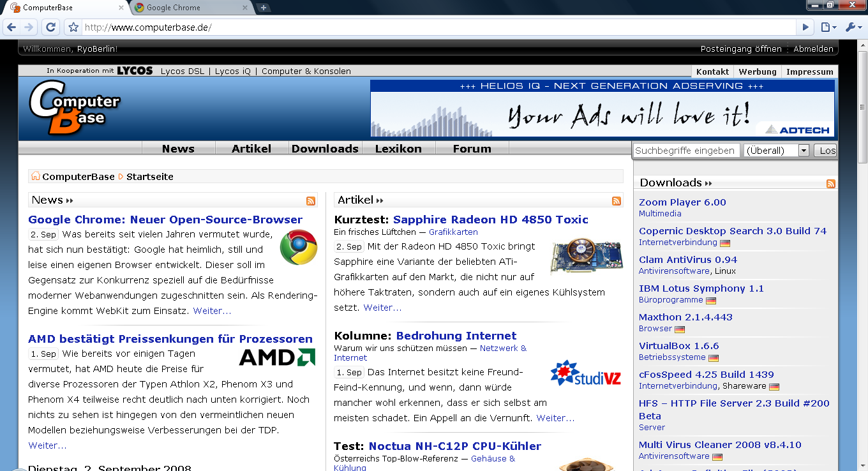The height and width of the screenshot is (471, 868).
Task: Click the Abmelden logout link
Action: [813, 49]
